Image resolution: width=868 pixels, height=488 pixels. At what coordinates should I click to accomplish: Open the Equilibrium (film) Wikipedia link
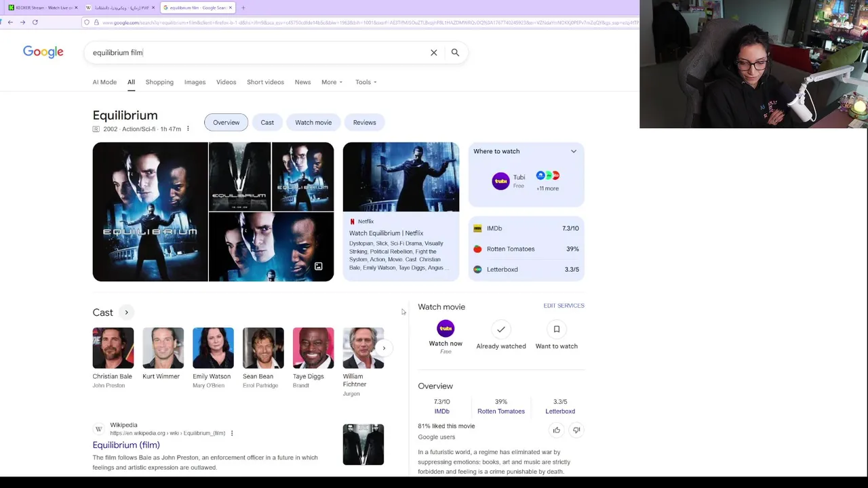click(126, 445)
